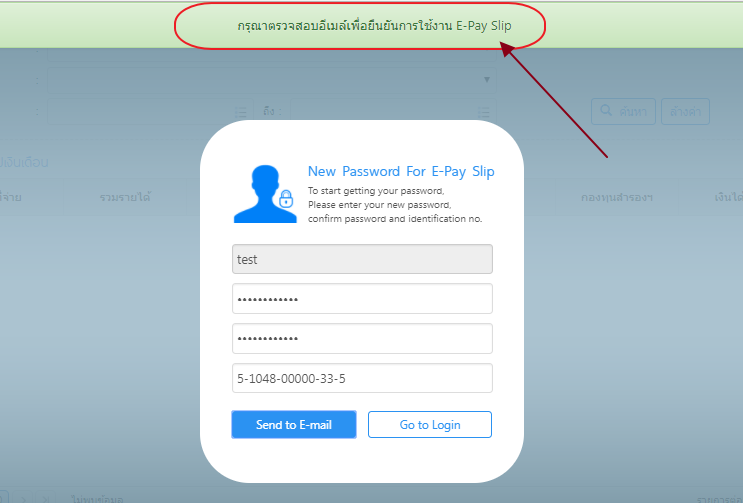Click identification number field 5-1048-00000-33-5
The height and width of the screenshot is (503, 743).
(362, 378)
